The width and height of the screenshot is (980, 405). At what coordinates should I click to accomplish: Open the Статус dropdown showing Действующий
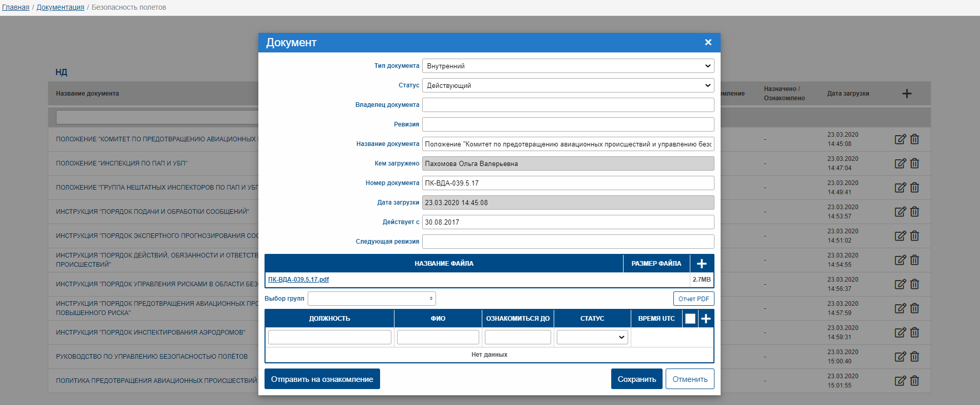pyautogui.click(x=568, y=85)
